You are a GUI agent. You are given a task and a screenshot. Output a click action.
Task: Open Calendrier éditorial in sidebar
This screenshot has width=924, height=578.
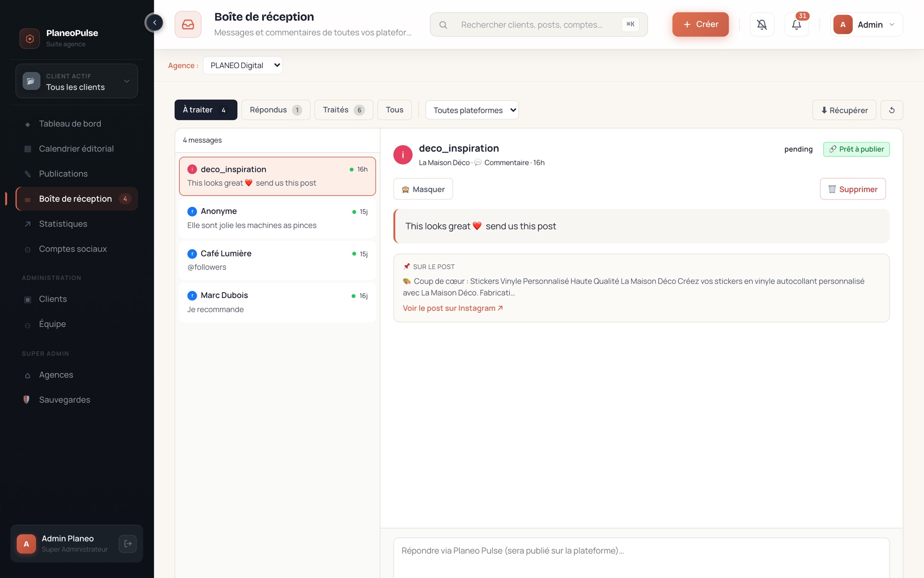click(76, 149)
